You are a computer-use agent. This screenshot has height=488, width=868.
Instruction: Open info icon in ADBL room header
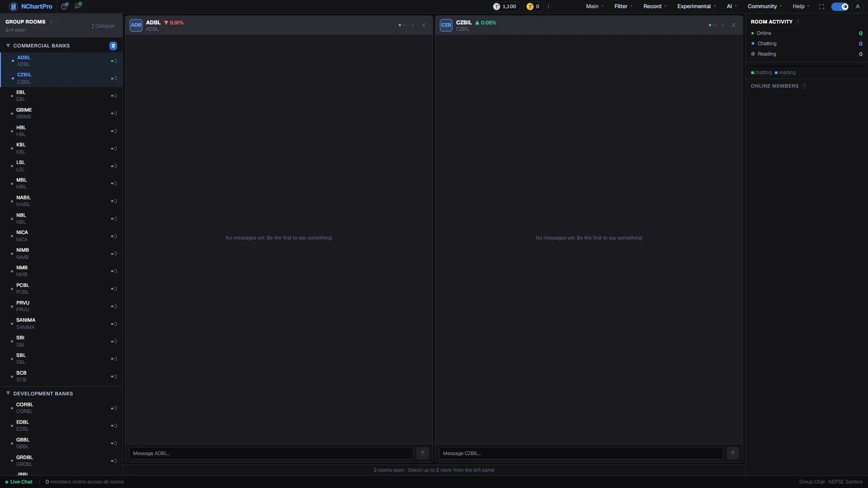(x=413, y=25)
